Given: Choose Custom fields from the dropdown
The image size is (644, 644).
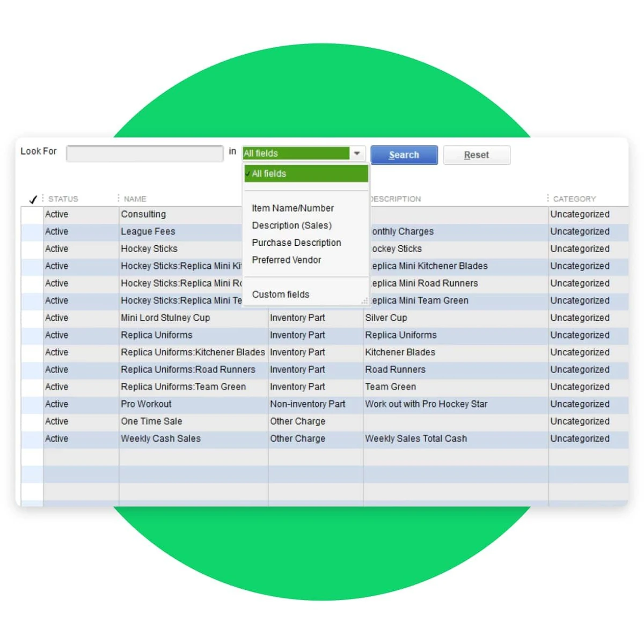Looking at the screenshot, I should 281,294.
